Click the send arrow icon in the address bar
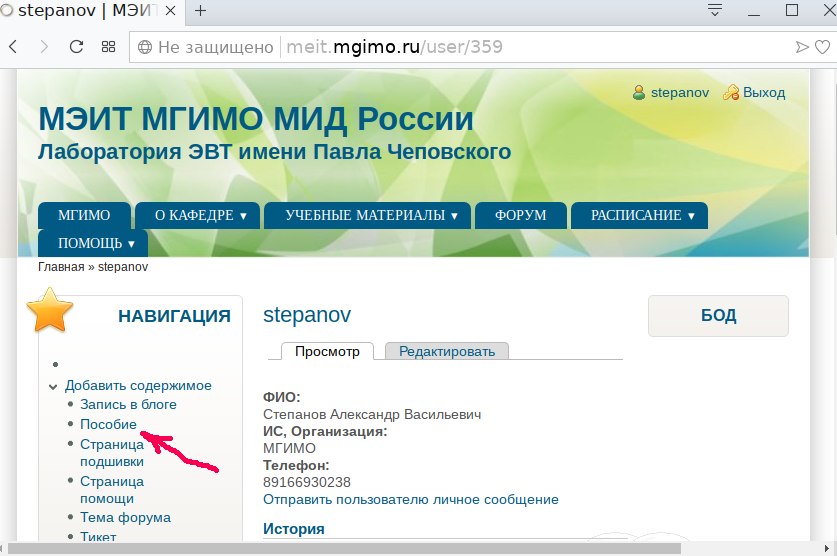This screenshot has height=556, width=837. (x=802, y=47)
